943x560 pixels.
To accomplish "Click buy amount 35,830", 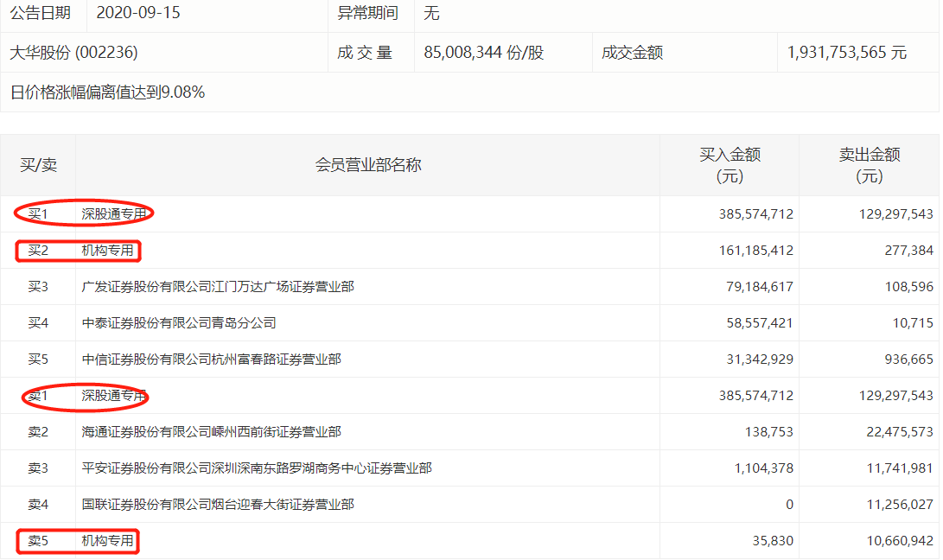I will (773, 541).
